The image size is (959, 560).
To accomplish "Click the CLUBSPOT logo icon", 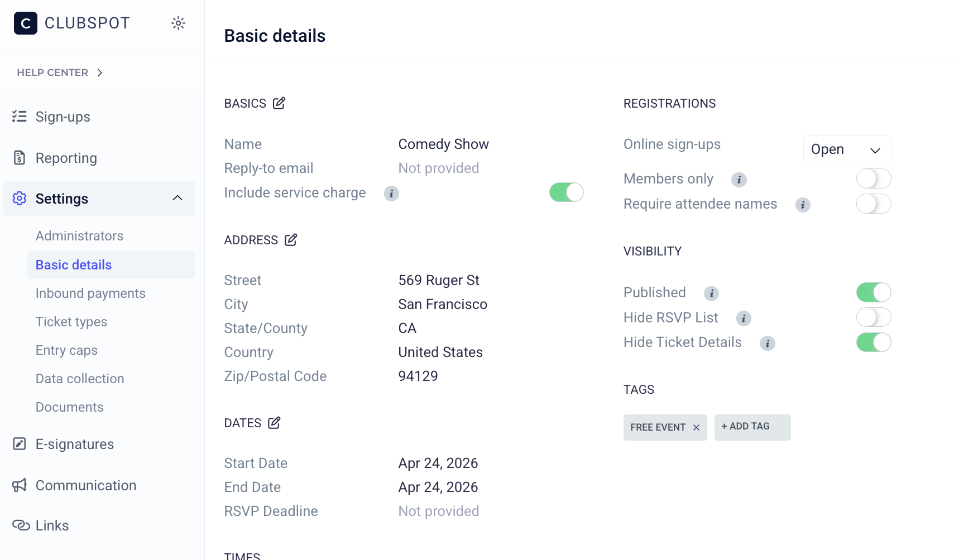I will pos(26,23).
